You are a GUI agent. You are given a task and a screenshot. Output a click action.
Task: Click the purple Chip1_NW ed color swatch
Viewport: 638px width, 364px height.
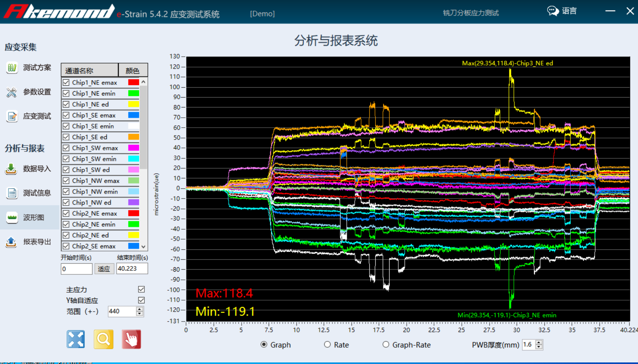tap(134, 203)
